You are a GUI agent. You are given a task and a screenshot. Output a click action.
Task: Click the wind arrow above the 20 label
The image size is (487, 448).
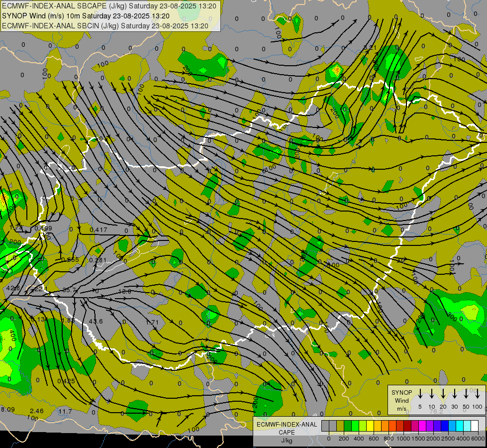click(x=443, y=393)
